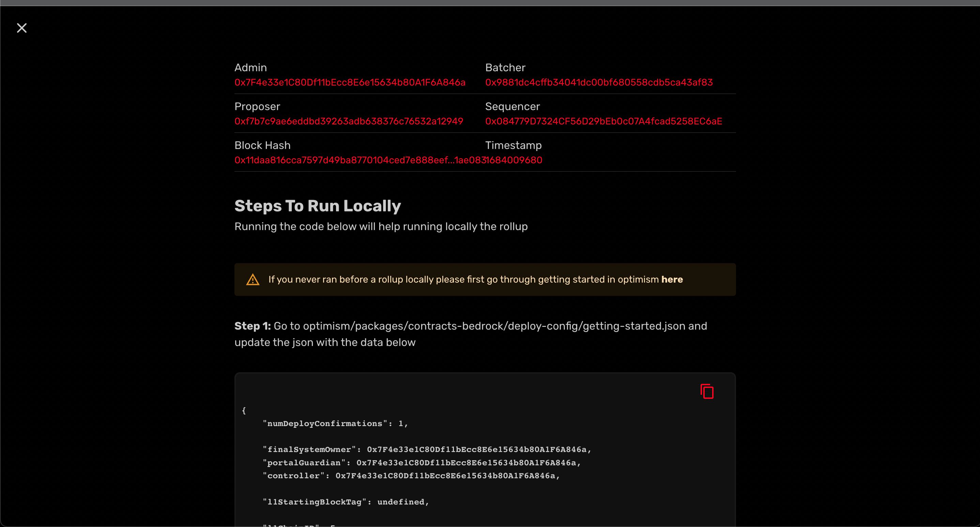The image size is (980, 527).
Task: Click the warning triangle icon
Action: click(252, 280)
